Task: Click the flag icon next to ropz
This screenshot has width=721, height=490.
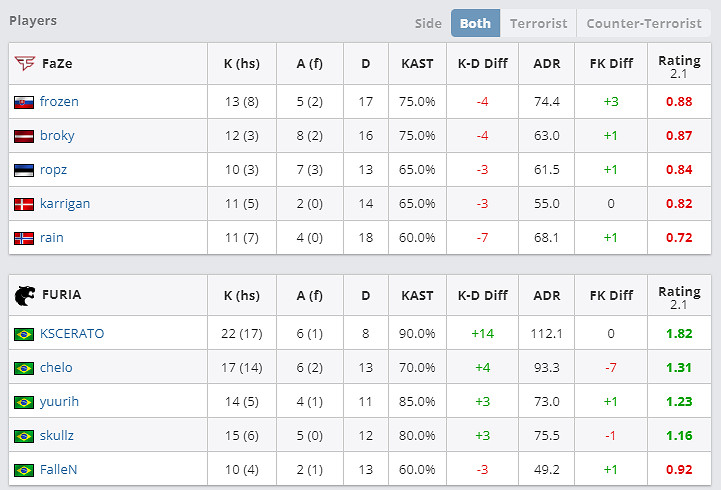Action: pyautogui.click(x=24, y=170)
